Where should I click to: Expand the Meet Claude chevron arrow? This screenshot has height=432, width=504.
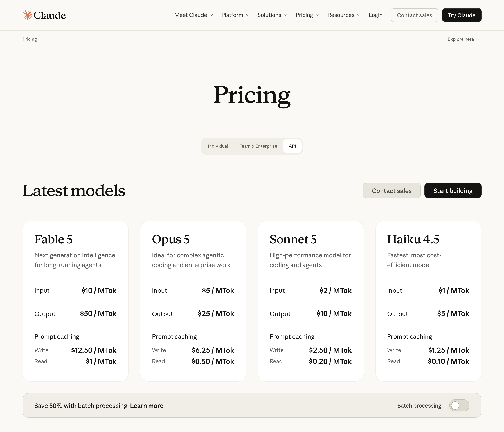pyautogui.click(x=211, y=15)
